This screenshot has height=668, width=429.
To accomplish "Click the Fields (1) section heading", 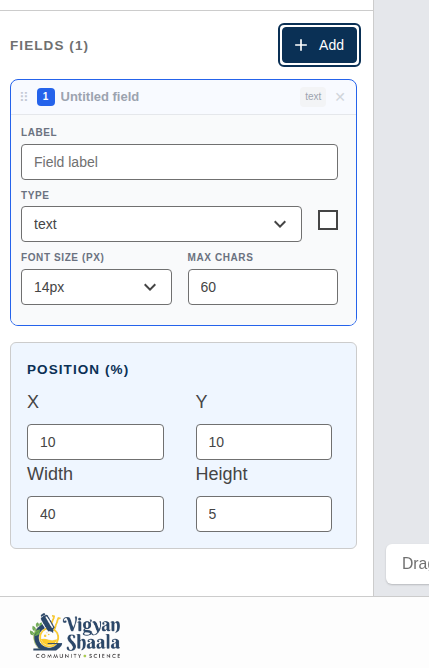I will click(49, 46).
